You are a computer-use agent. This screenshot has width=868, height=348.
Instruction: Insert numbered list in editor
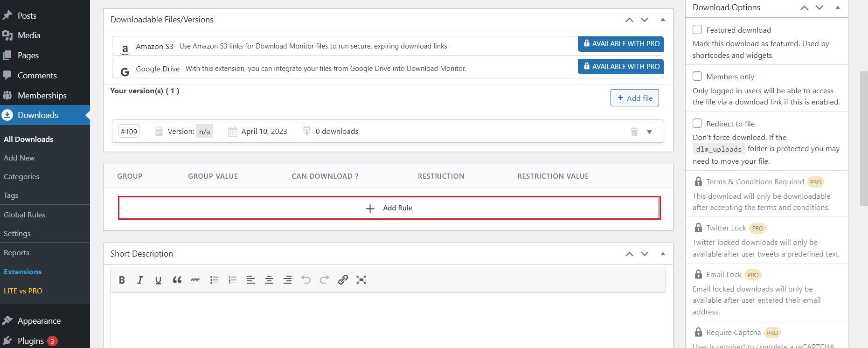coord(232,280)
